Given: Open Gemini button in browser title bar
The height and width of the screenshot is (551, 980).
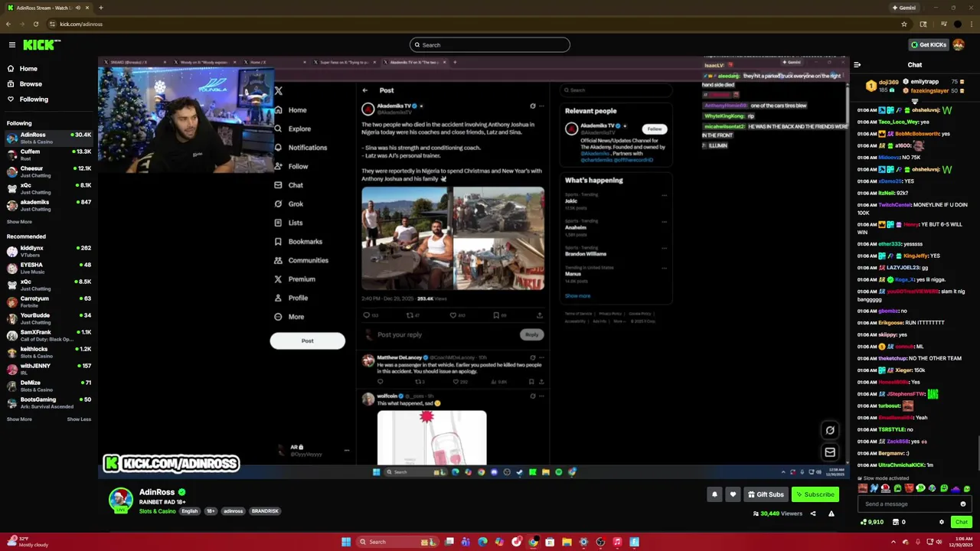Looking at the screenshot, I should click(x=903, y=8).
